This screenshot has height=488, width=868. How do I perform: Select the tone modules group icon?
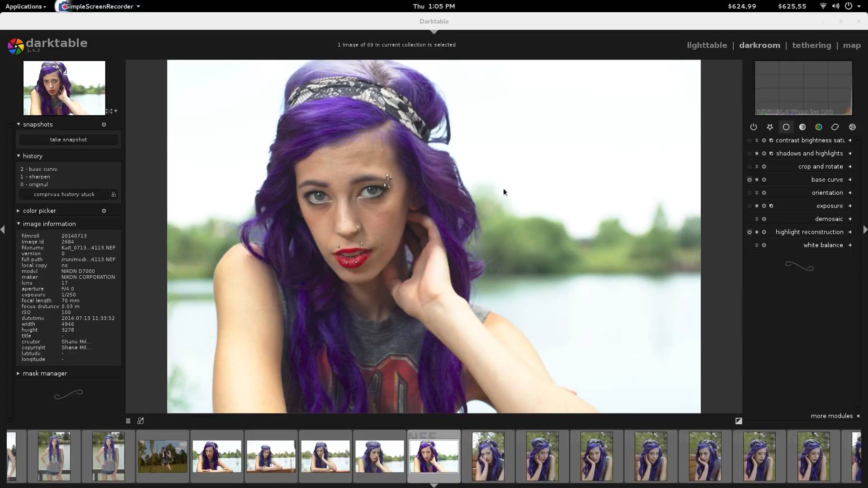pos(802,127)
